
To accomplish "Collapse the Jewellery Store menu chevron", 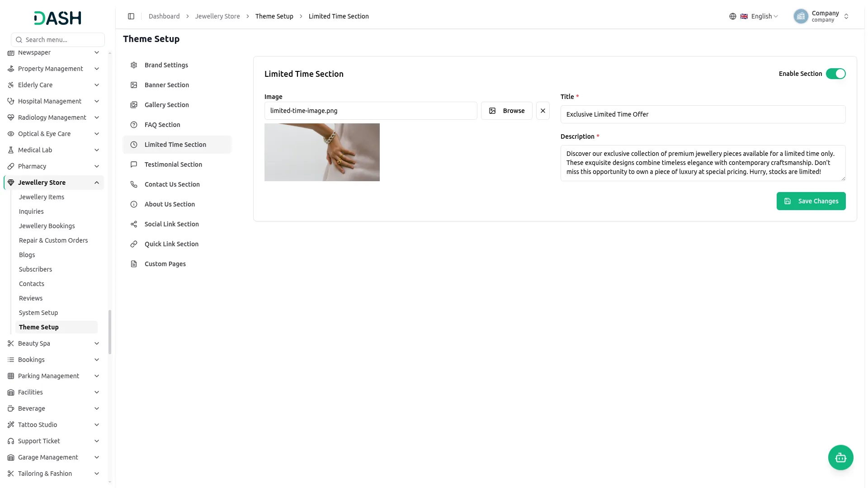I will point(97,183).
